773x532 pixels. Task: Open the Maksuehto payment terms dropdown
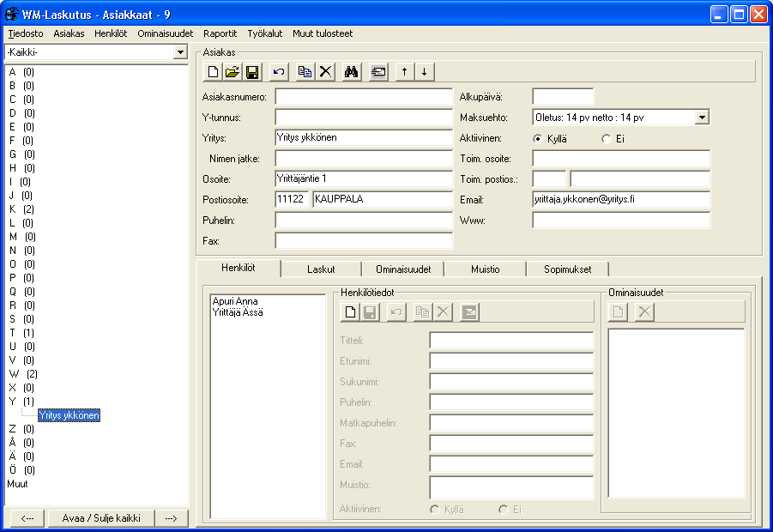[702, 118]
